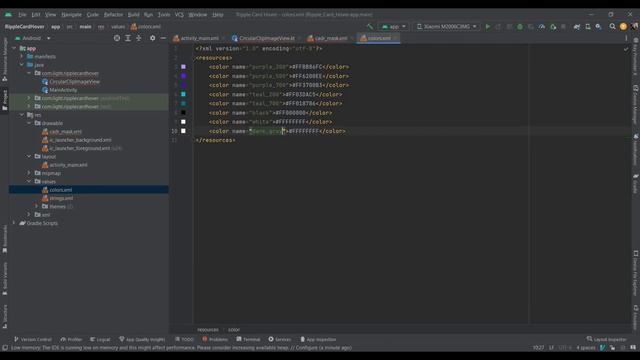Open Profile app speedometer icon

click(542, 27)
